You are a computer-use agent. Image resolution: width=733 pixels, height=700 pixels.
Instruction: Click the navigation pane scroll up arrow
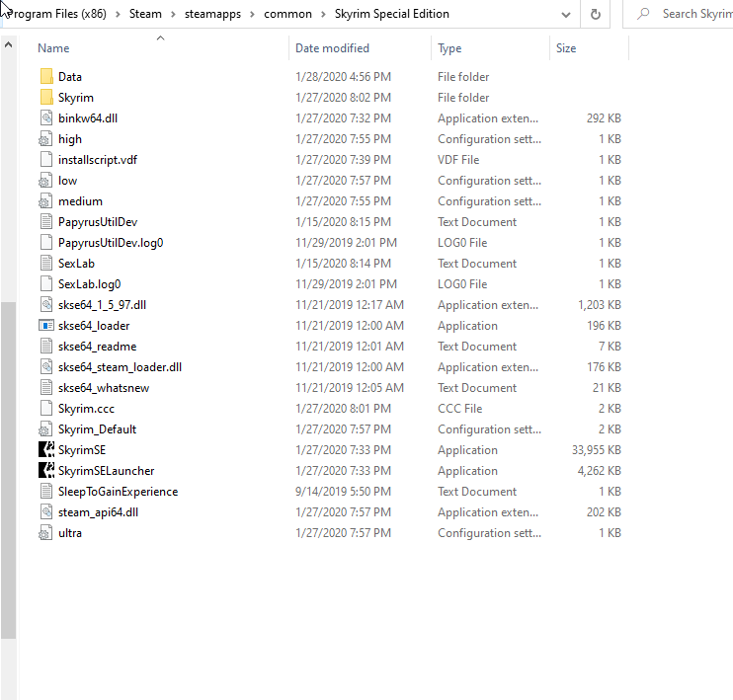(9, 45)
